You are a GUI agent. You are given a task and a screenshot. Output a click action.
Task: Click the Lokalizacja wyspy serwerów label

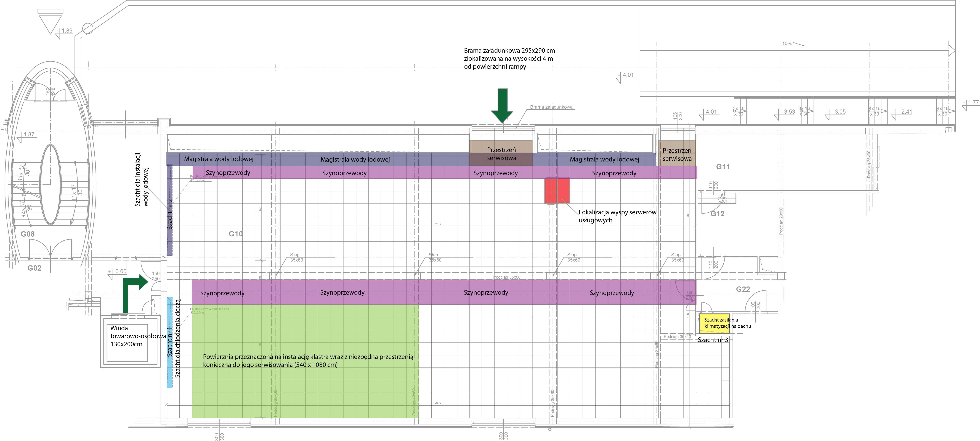(x=617, y=216)
